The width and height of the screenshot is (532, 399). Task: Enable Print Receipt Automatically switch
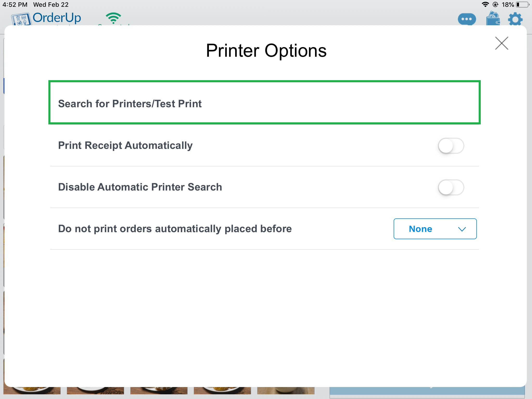click(451, 146)
